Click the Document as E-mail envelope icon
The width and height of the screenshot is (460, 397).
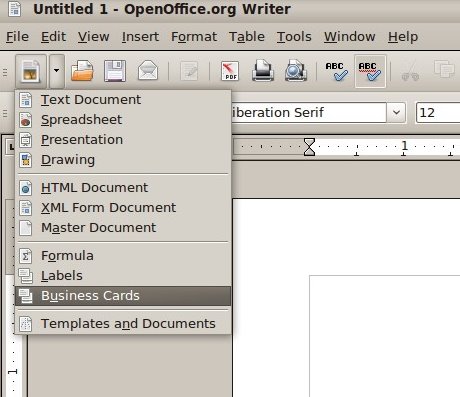click(x=148, y=71)
